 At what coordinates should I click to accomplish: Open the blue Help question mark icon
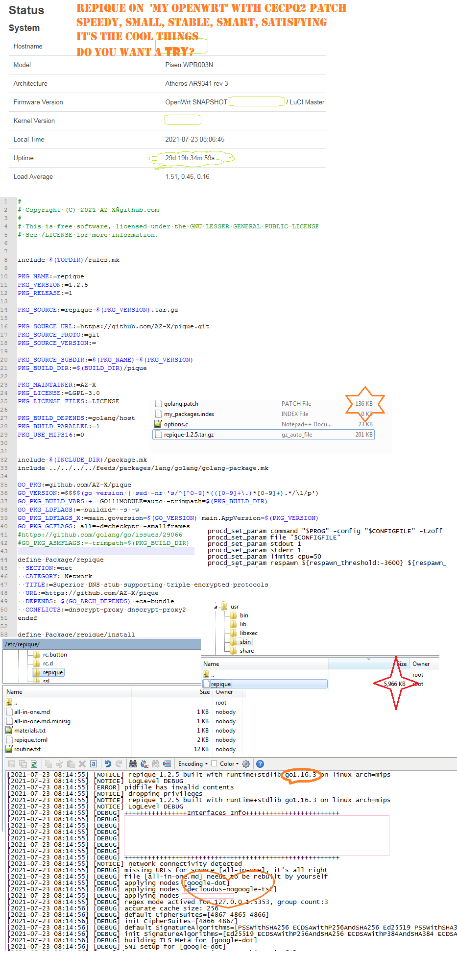click(x=260, y=763)
